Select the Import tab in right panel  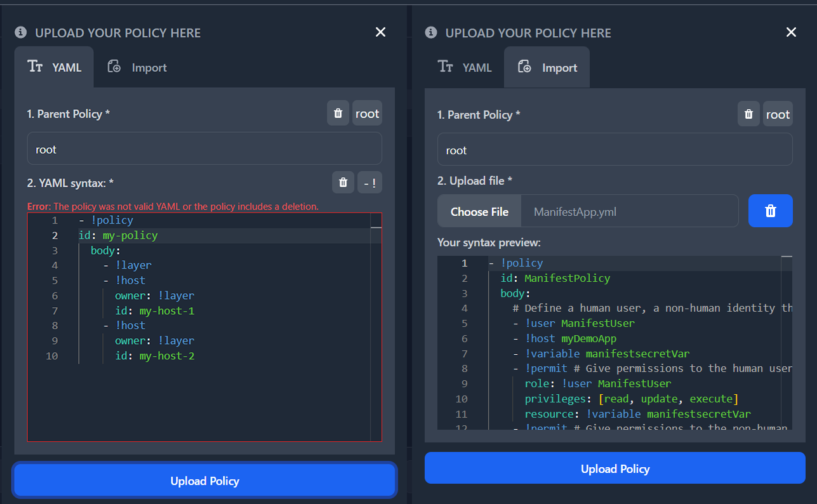click(x=547, y=67)
